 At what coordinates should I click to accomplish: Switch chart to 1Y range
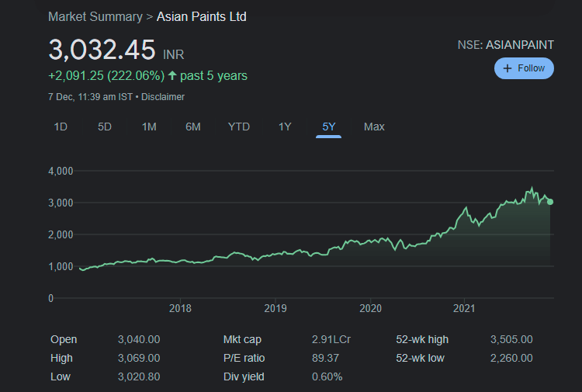285,127
